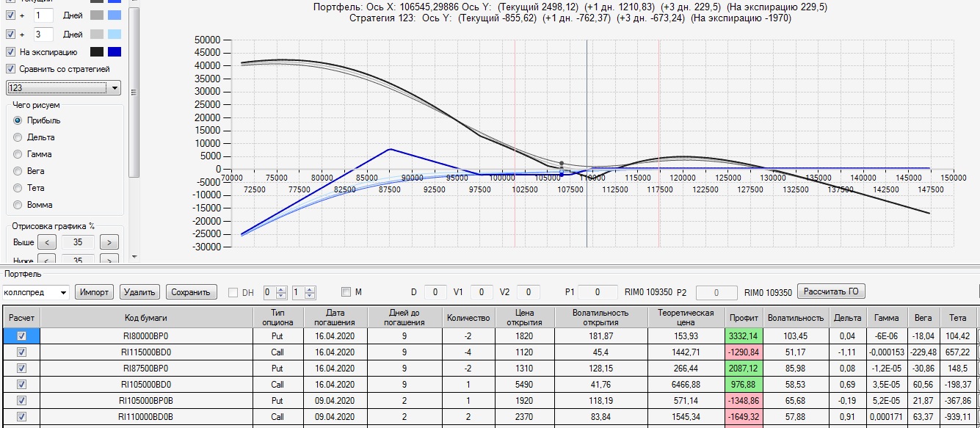This screenshot has height=428, width=980.
Task: Select the Гамма radio button
Action: click(18, 154)
